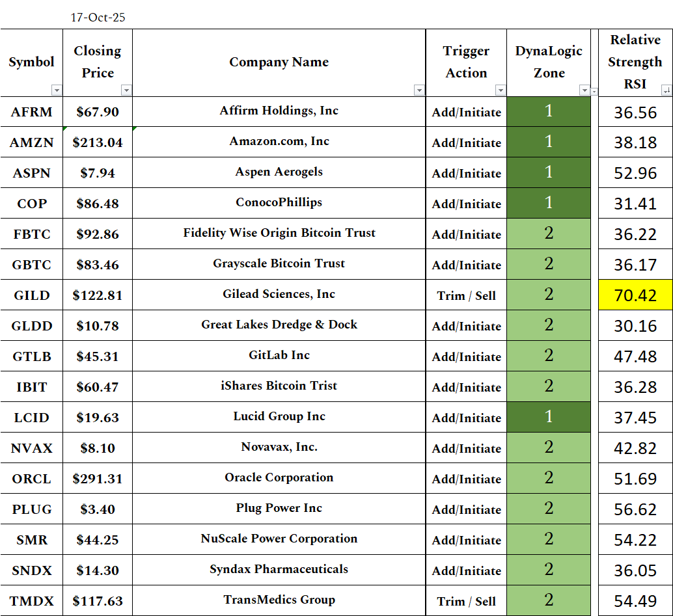Click the $291.31 closing price cell
Viewport: 673px width, 616px height.
(98, 478)
